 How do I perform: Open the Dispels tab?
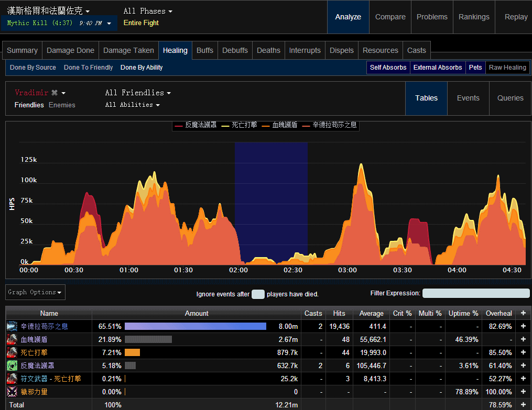click(x=341, y=50)
